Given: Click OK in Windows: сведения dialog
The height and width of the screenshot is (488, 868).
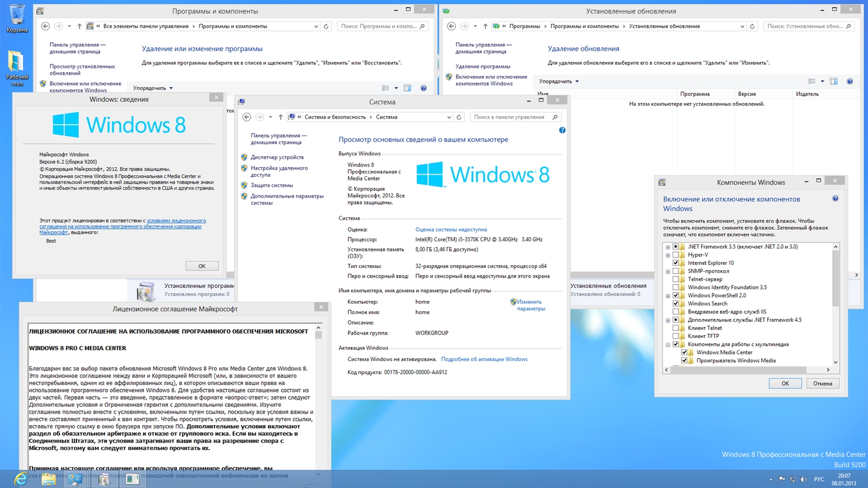Looking at the screenshot, I should pos(202,266).
